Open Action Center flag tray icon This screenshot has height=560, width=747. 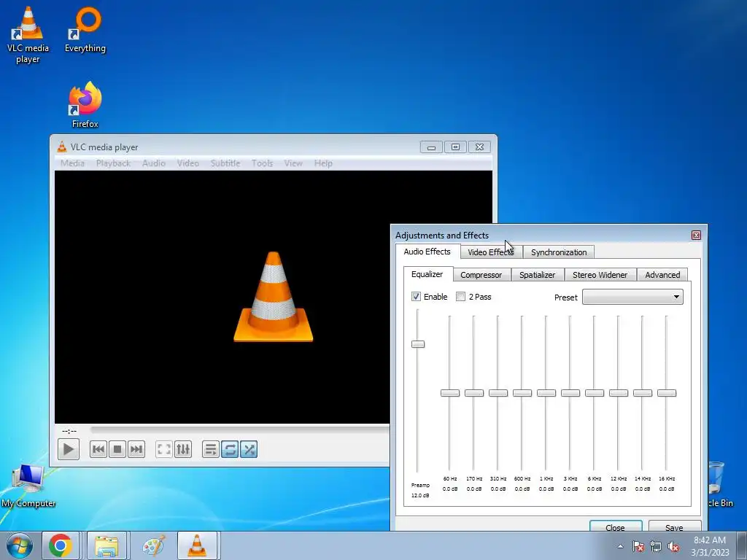click(638, 546)
